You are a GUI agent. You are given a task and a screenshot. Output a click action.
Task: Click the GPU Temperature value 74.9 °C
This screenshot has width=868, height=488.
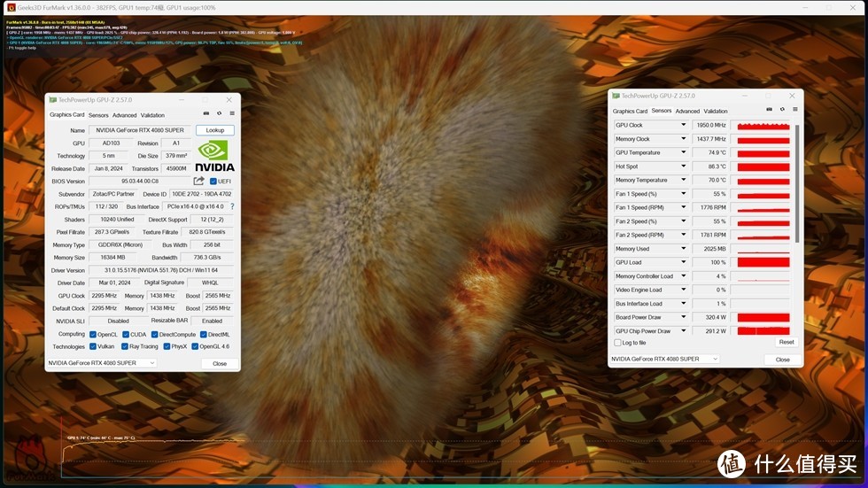click(709, 152)
